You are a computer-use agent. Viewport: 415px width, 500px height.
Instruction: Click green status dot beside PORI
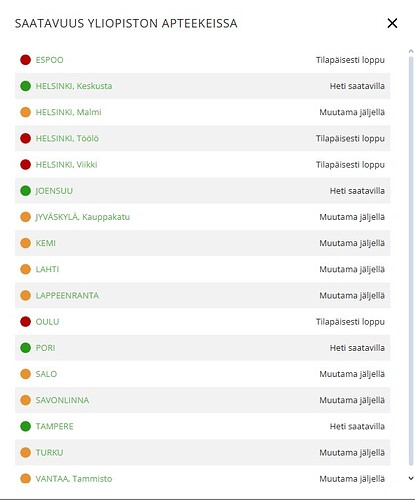click(26, 348)
